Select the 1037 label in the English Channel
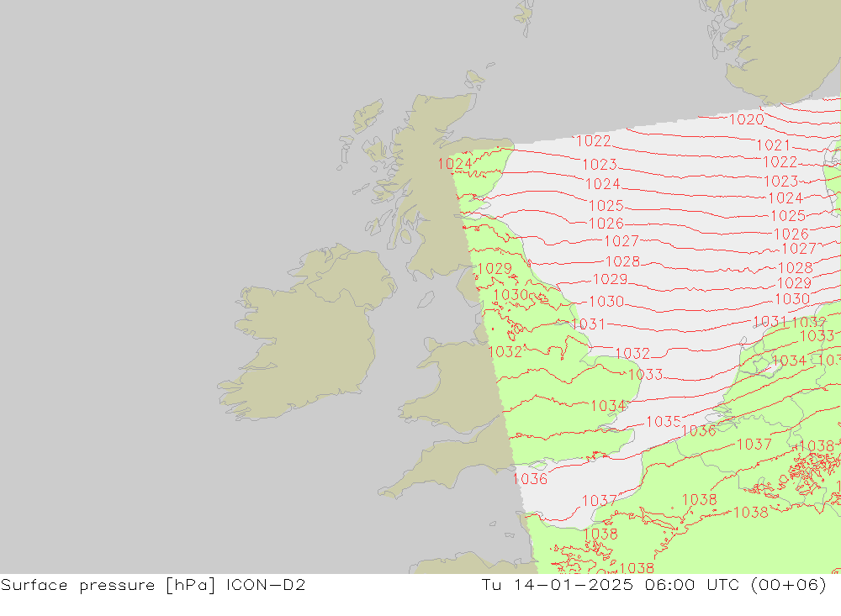 tap(599, 501)
